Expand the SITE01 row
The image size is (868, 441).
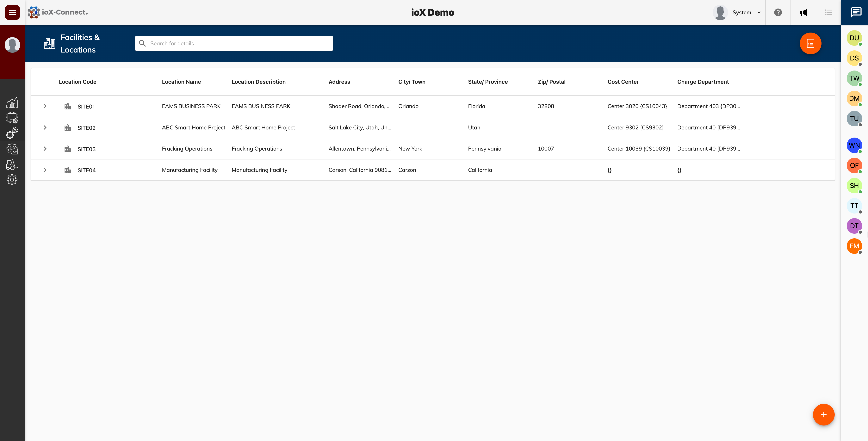(45, 106)
